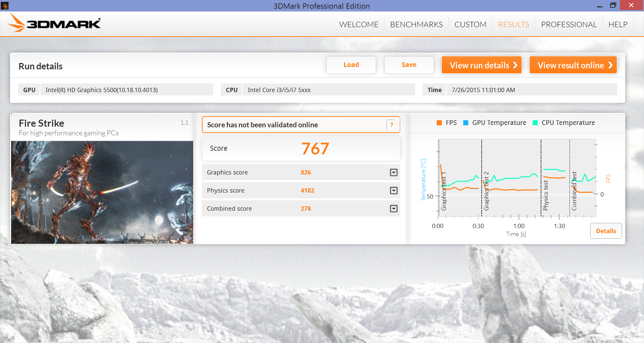The width and height of the screenshot is (644, 343).
Task: Click the Combined score value 278
Action: coord(306,208)
